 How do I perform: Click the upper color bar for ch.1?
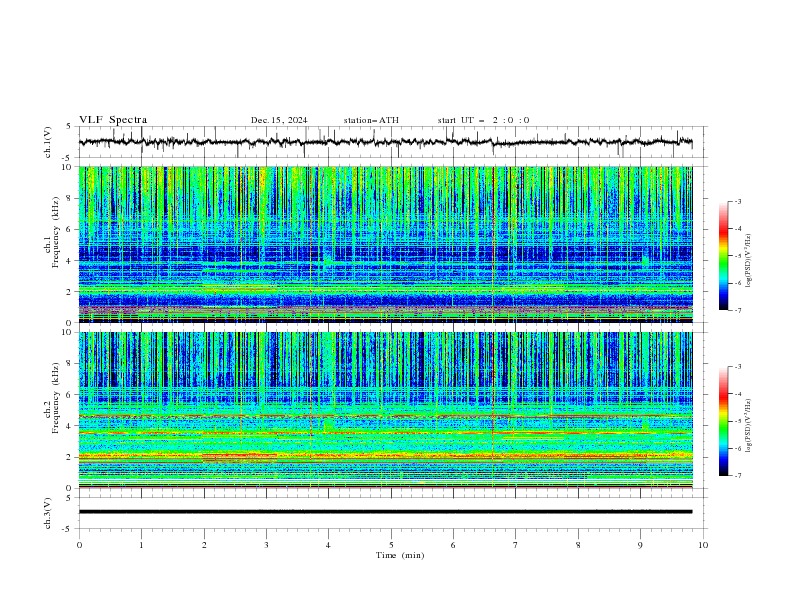(x=724, y=256)
